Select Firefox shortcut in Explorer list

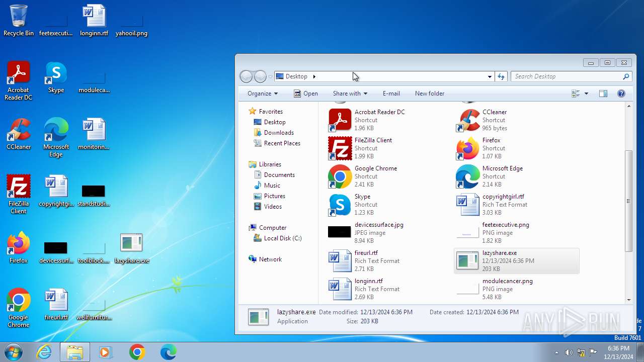517,148
